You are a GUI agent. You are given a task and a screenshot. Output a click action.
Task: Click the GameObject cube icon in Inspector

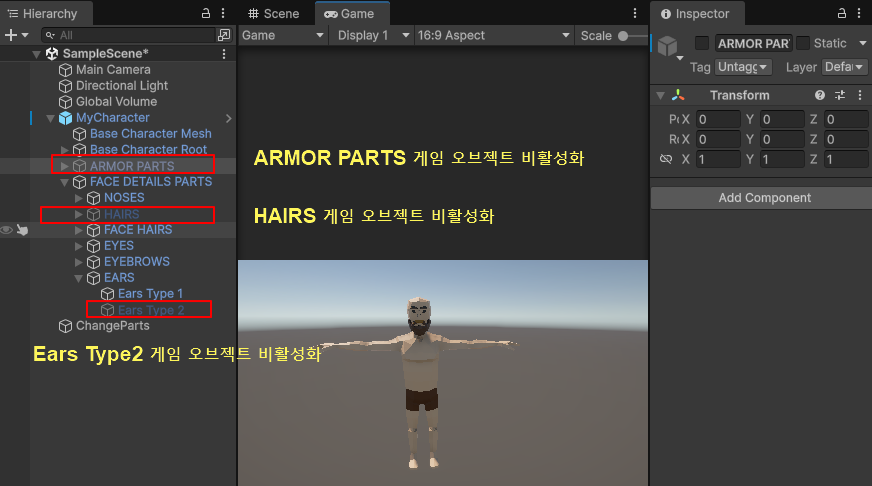point(667,46)
